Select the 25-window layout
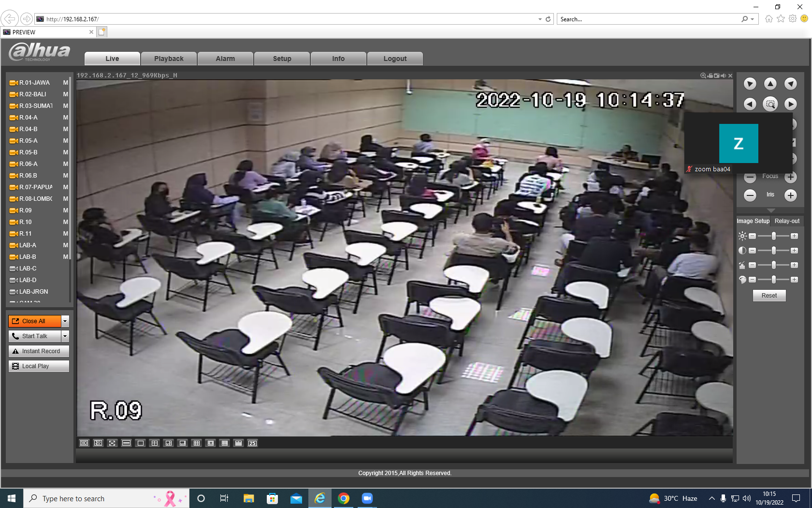 (x=252, y=443)
